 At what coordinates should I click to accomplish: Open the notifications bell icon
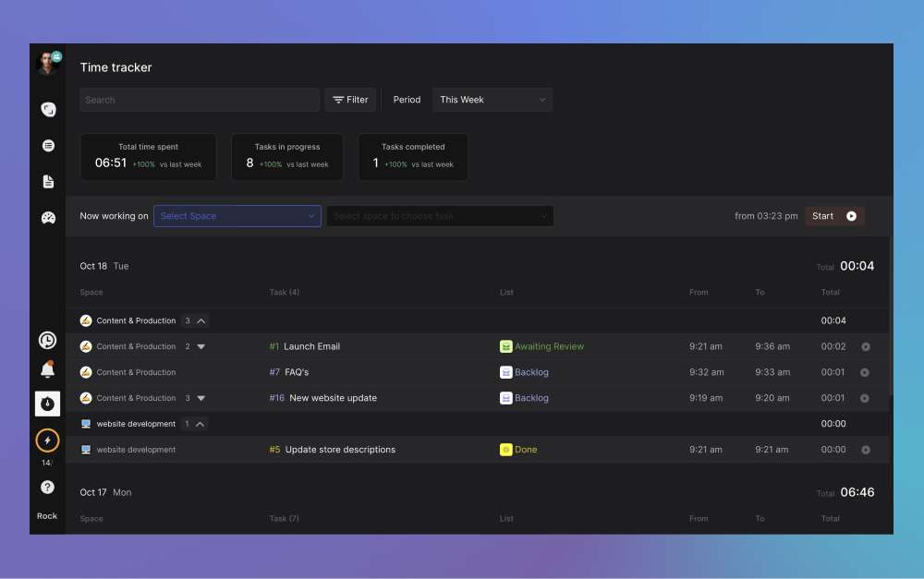click(x=47, y=370)
